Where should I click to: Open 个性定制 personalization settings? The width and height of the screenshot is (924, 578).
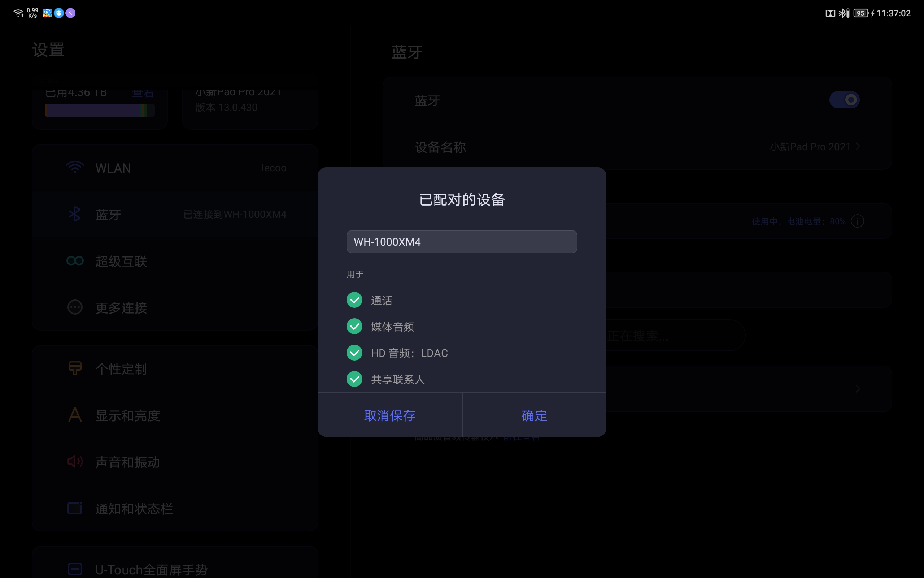(x=175, y=369)
